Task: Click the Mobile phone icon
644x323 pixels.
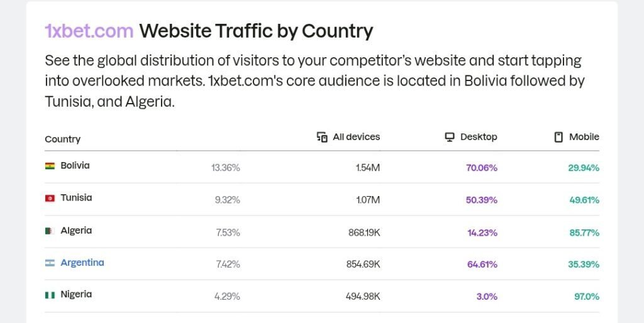Action: (558, 137)
